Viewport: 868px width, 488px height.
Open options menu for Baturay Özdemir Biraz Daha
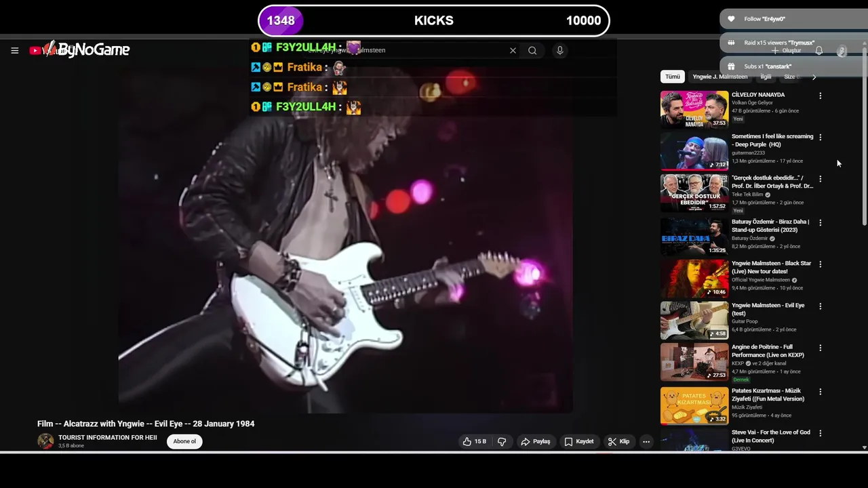820,222
